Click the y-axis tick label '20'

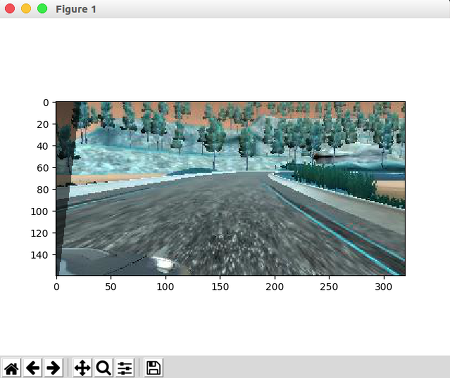pos(43,124)
